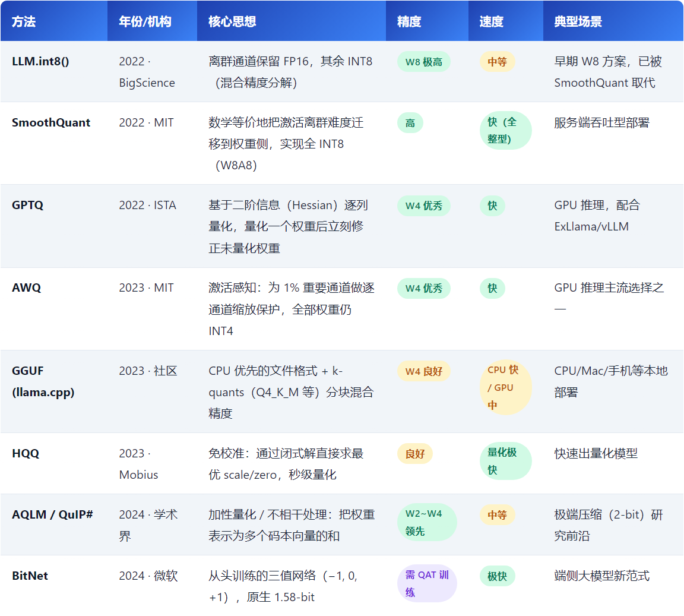Click the 中等 speed badge in LLM.int8() row
The height and width of the screenshot is (616, 684).
tap(498, 62)
